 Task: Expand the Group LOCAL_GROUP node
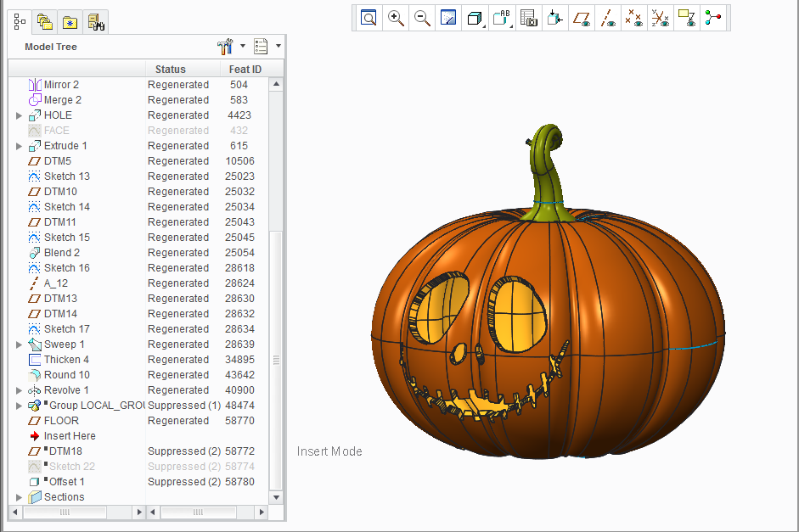click(19, 406)
